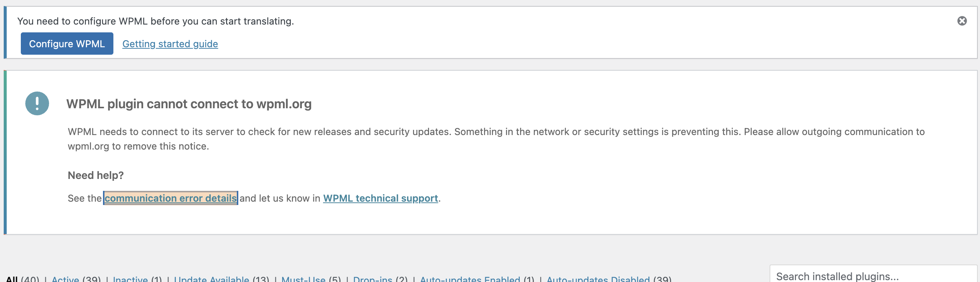Filter plugins by Active
Viewport: 980px width, 282px height.
[65, 279]
